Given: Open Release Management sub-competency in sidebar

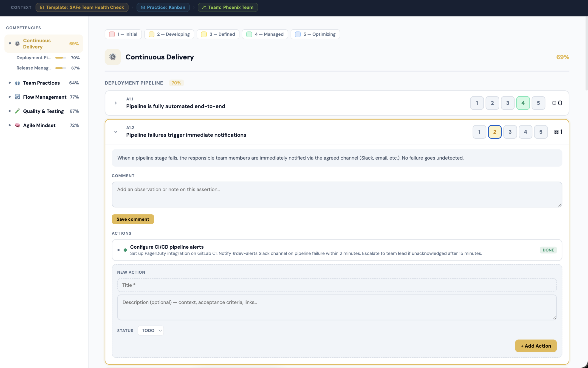Looking at the screenshot, I should 34,68.
